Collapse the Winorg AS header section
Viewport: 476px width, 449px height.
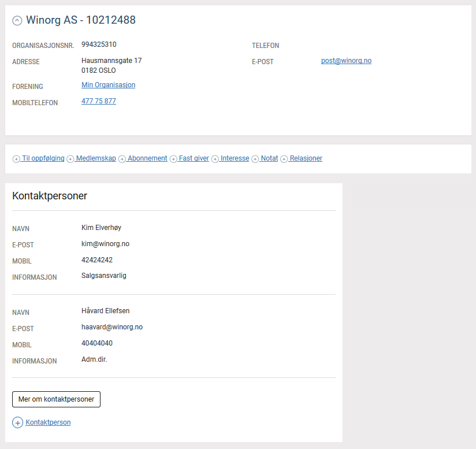click(17, 21)
